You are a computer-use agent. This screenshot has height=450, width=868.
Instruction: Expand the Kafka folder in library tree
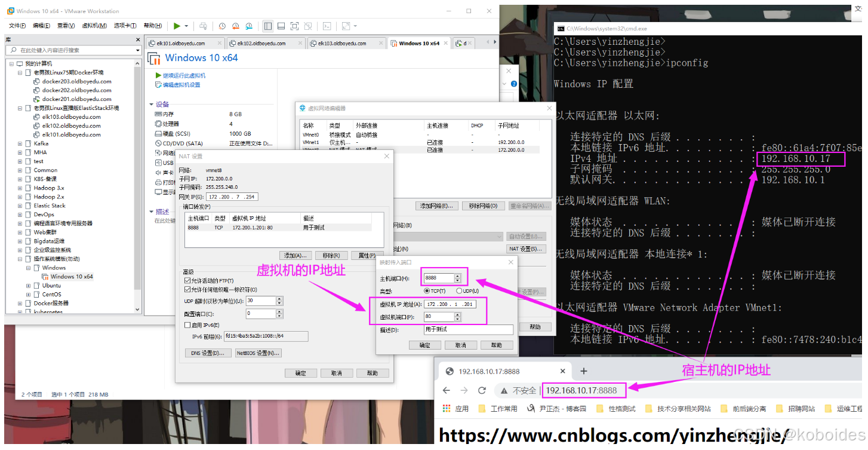click(x=20, y=143)
